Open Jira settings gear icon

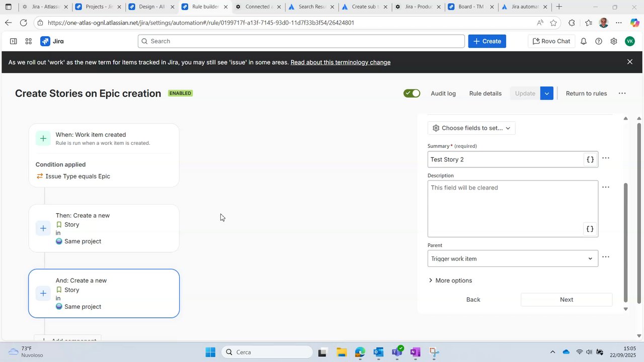(x=614, y=41)
